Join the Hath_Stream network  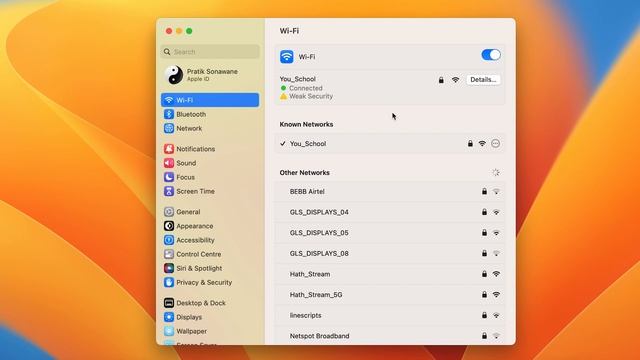pyautogui.click(x=389, y=274)
